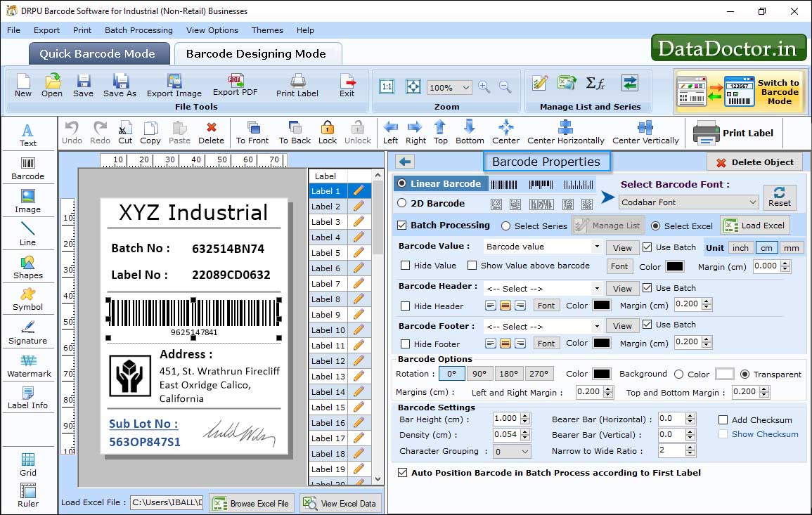
Task: Click the edit pencil for Label 5
Action: 359,253
